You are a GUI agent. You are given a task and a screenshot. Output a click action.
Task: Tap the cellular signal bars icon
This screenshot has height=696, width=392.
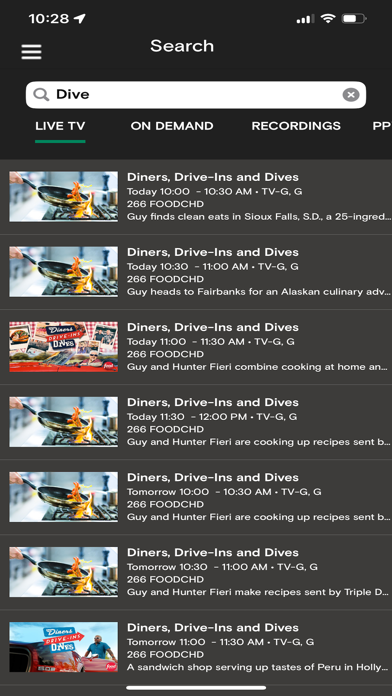[305, 19]
